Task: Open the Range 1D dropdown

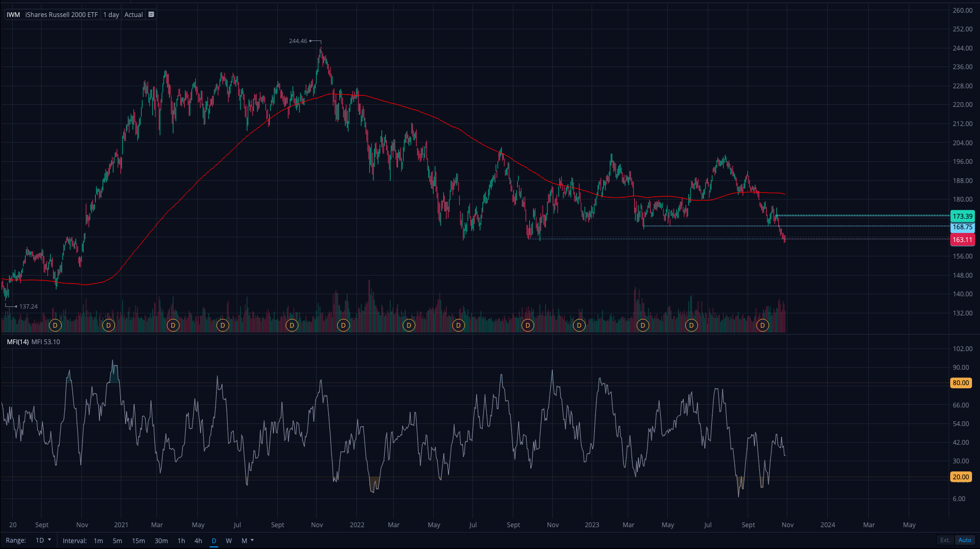Action: (x=43, y=540)
